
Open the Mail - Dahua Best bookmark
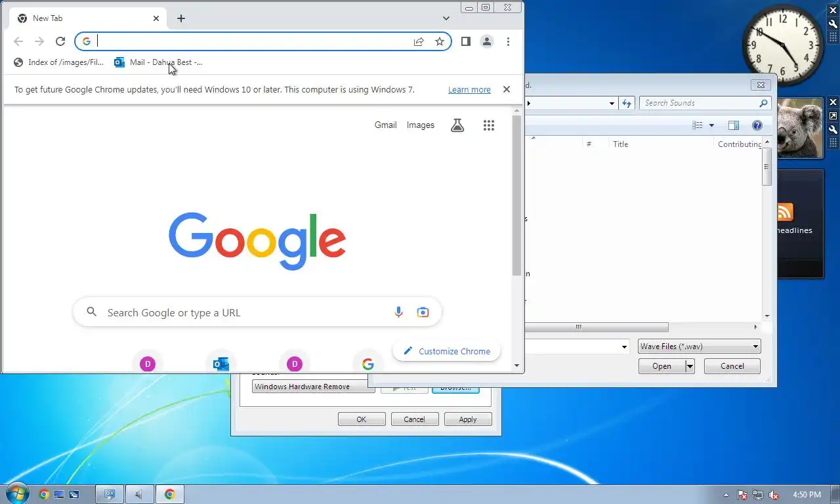coord(158,62)
